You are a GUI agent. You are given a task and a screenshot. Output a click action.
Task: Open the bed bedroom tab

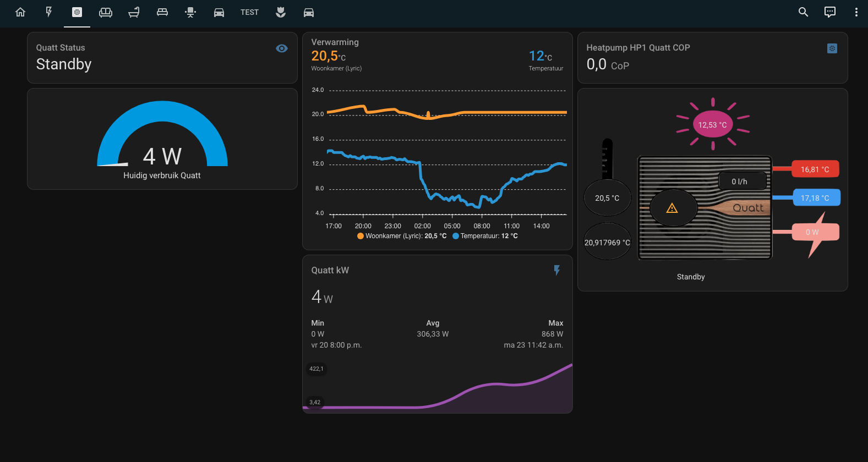[x=162, y=12]
